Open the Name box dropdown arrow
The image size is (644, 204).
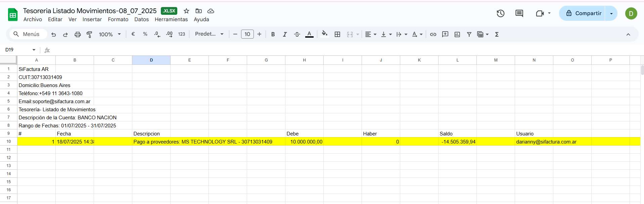click(34, 50)
